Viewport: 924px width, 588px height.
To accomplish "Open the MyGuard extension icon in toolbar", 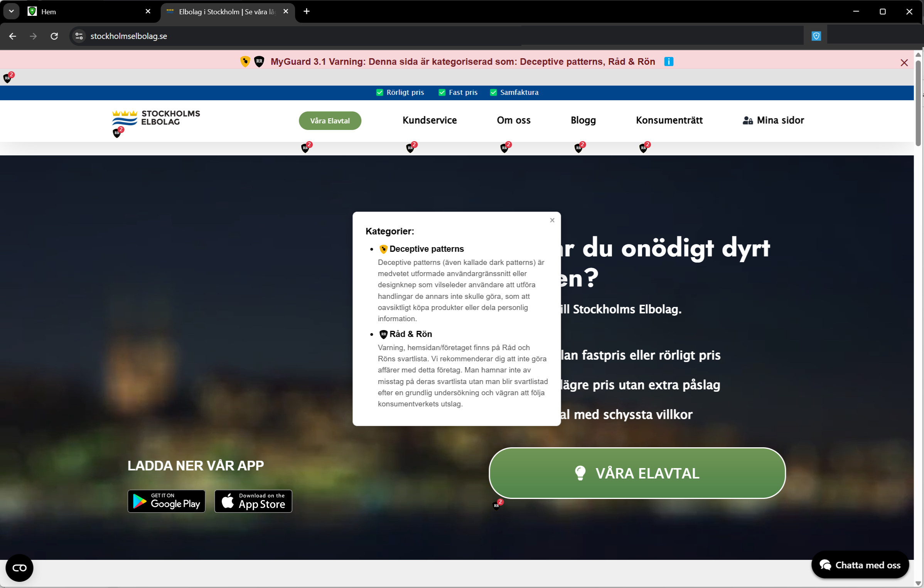I will (x=816, y=36).
